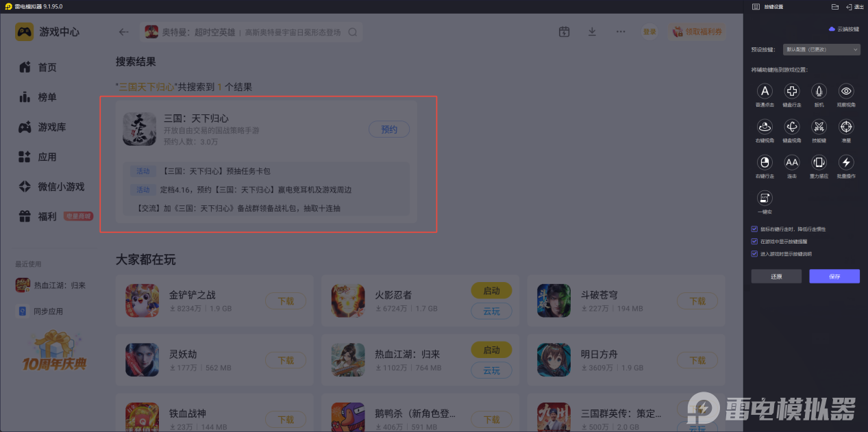Image resolution: width=868 pixels, height=432 pixels.
Task: Open 同步应用 in sidebar
Action: pyautogui.click(x=40, y=311)
